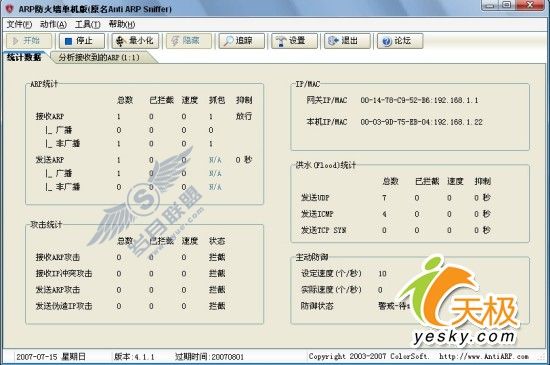Screen dimensions: 550x365
Task: Open the 追踪 (Trace) tool
Action: [241, 41]
